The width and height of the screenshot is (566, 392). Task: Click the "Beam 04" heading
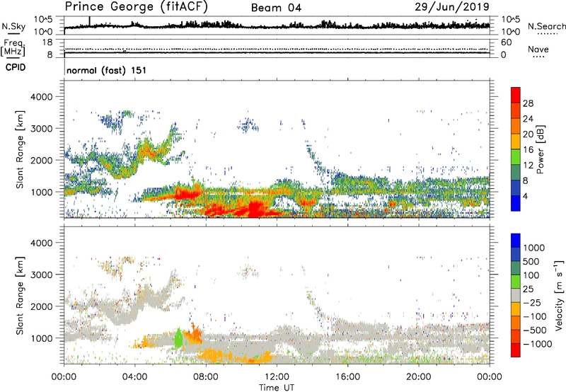[276, 8]
